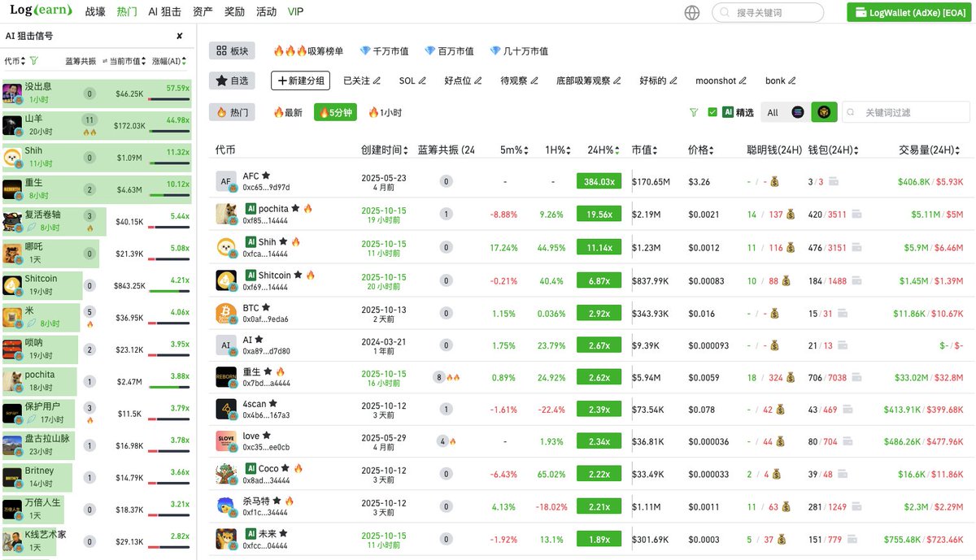This screenshot has width=976, height=560.
Task: Click the star next to AFC
Action: [266, 176]
